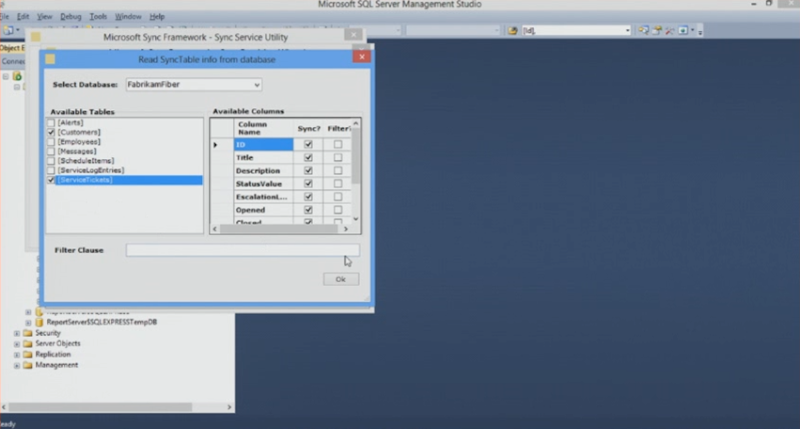Open the Help menu
The image size is (800, 429).
pyautogui.click(x=157, y=16)
